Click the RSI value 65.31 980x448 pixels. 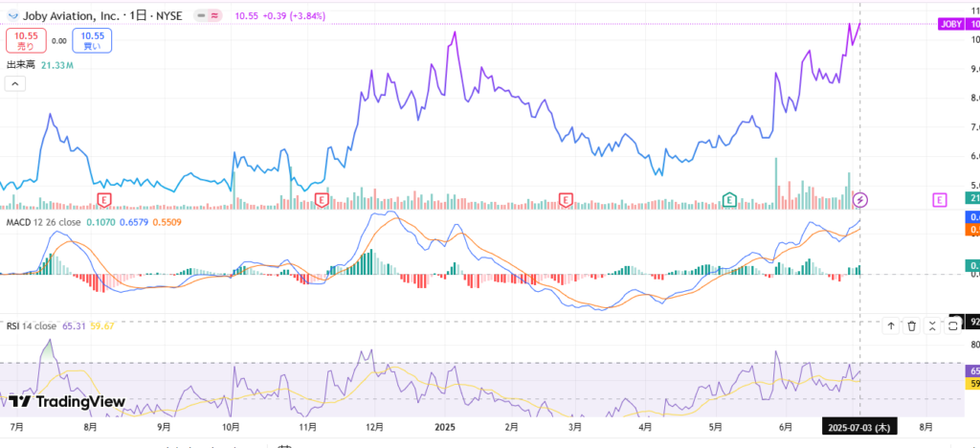click(73, 326)
